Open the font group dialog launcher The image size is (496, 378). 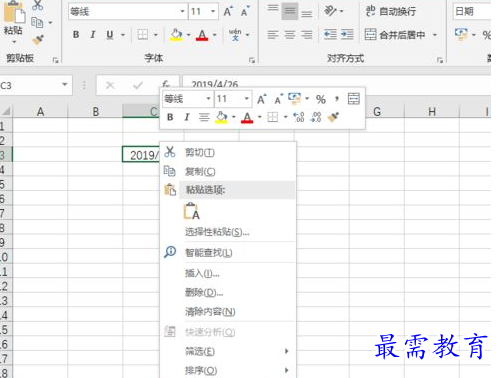[x=252, y=60]
